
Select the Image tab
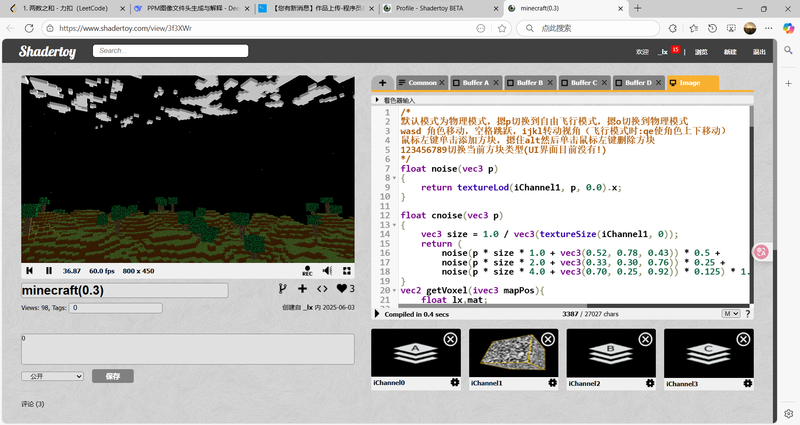click(692, 83)
